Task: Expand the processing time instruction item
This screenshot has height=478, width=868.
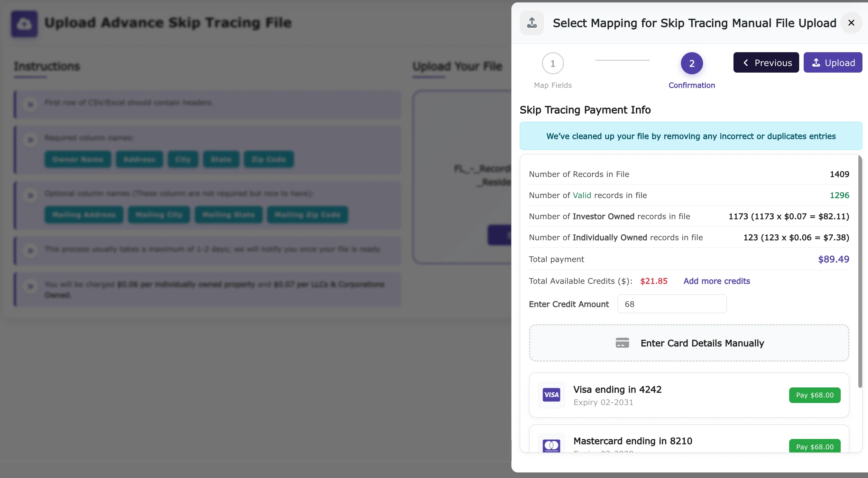Action: 31,251
